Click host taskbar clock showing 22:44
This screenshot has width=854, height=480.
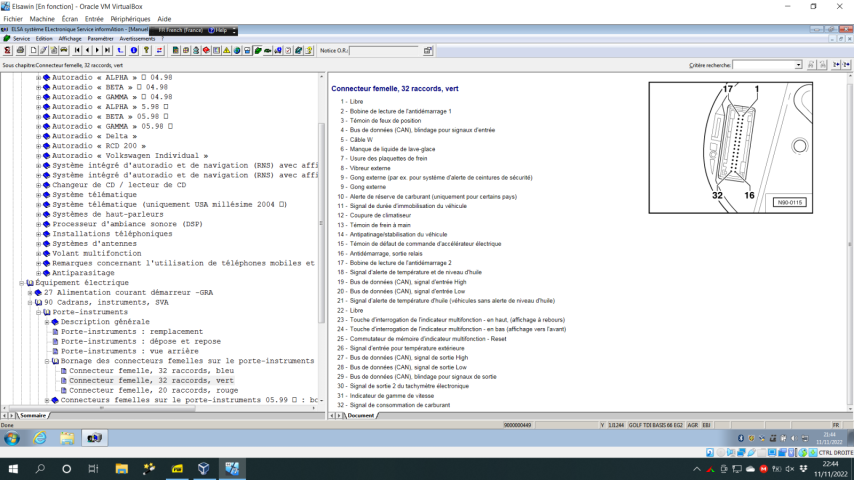click(x=830, y=469)
